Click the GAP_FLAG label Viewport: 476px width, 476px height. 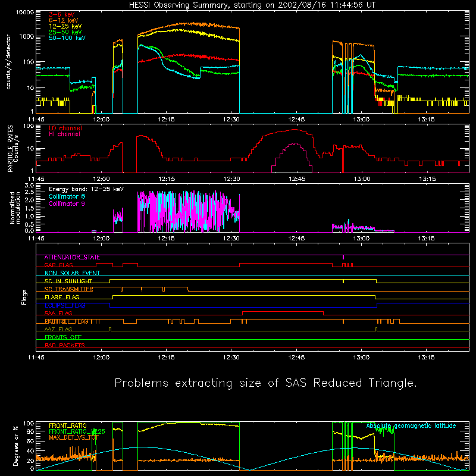coord(58,265)
